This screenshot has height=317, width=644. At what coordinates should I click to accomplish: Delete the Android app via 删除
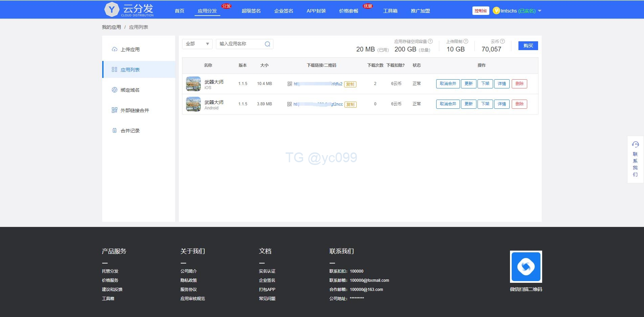519,104
